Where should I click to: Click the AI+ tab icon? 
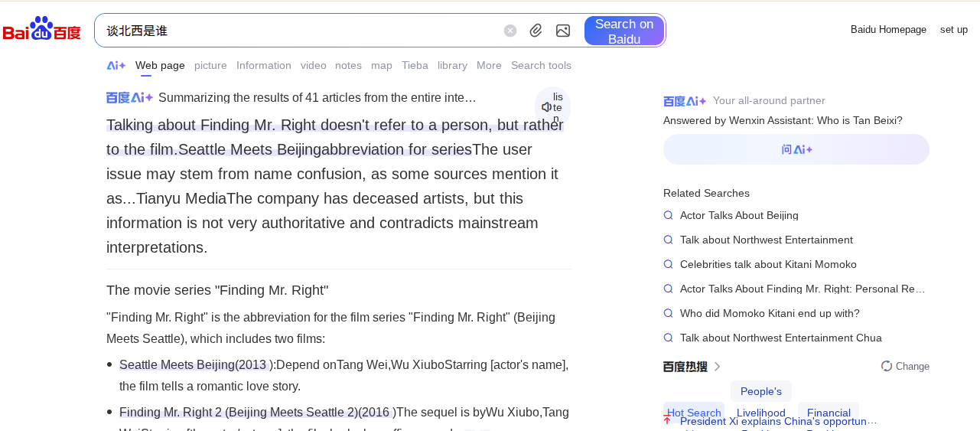click(x=116, y=66)
